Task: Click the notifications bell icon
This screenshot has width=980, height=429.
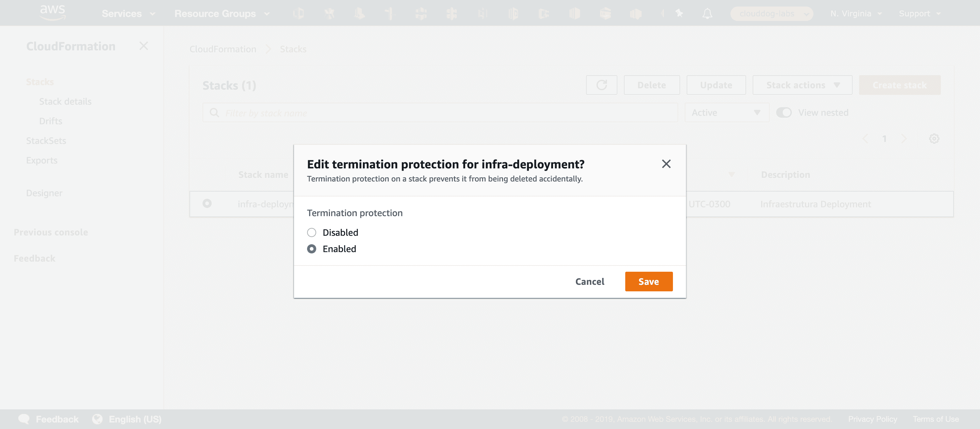Action: 707,14
